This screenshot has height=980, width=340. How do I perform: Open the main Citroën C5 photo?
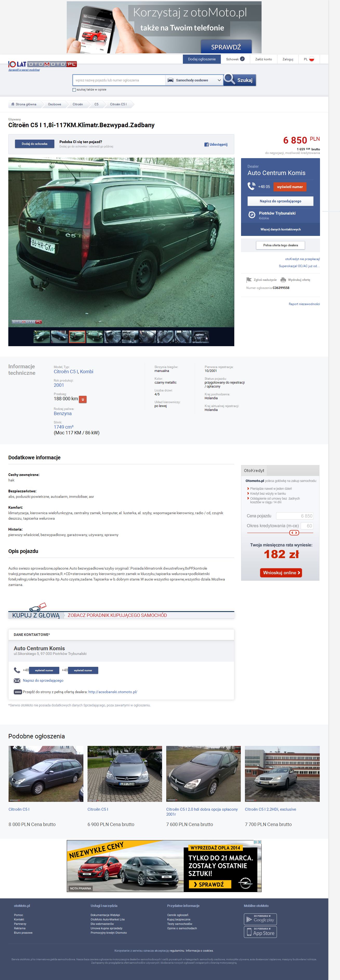point(121,242)
